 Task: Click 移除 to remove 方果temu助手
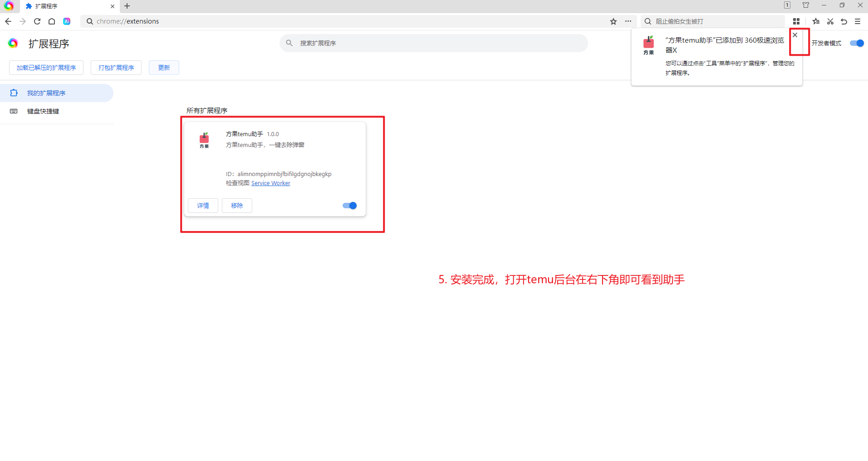pos(237,206)
